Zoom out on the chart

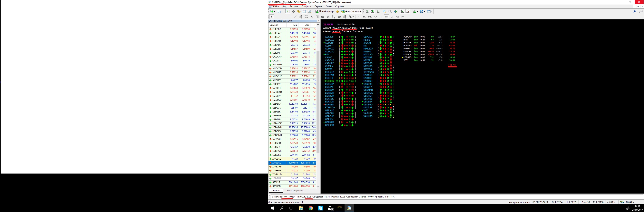390,12
